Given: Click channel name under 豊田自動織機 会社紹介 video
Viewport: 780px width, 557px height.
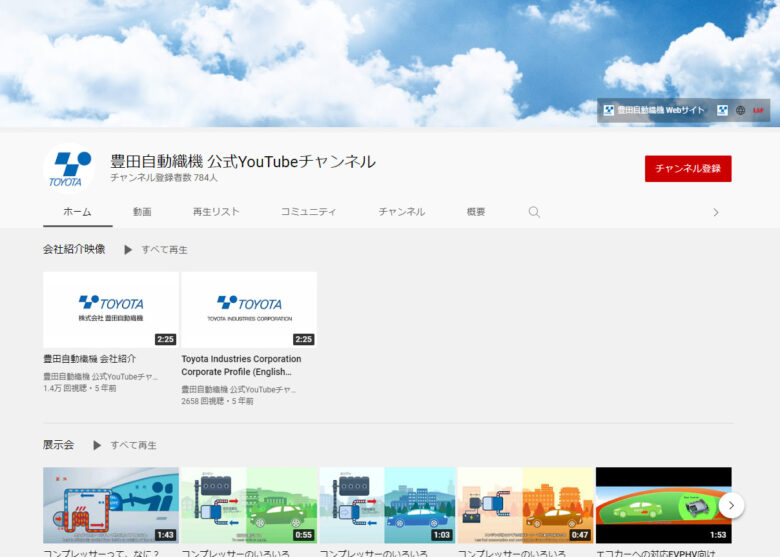Looking at the screenshot, I should pos(100,377).
